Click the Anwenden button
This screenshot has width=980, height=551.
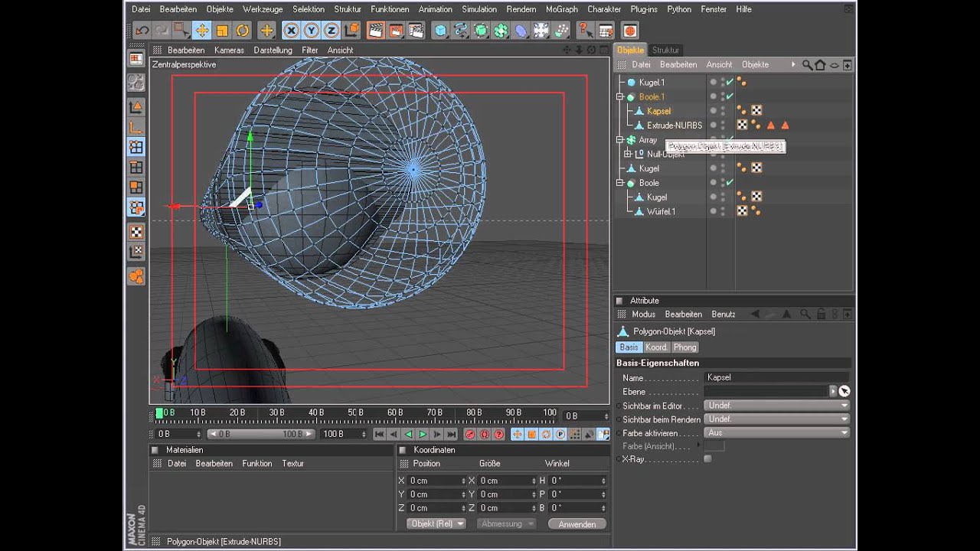[x=577, y=524]
